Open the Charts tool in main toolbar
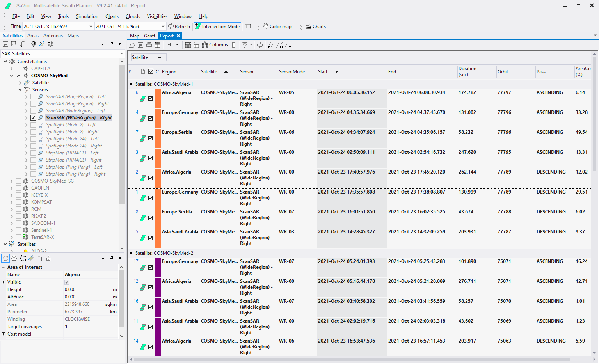Viewport: 599px width, 364px height. click(316, 27)
